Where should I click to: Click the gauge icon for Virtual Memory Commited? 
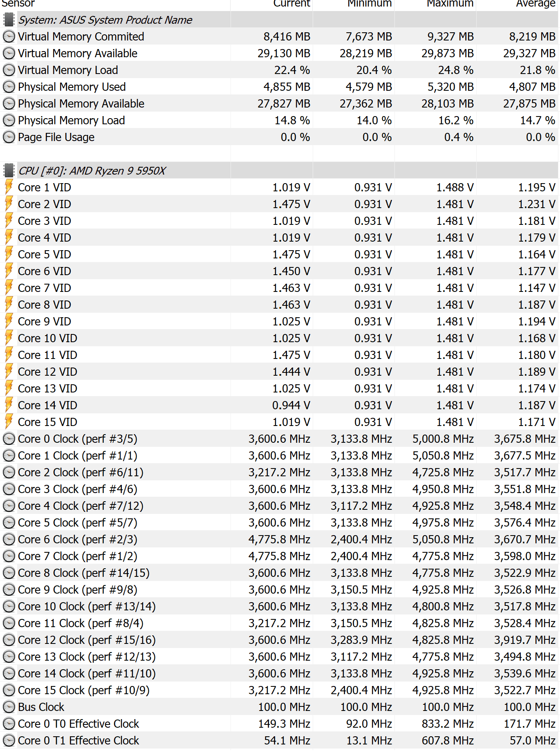click(9, 36)
